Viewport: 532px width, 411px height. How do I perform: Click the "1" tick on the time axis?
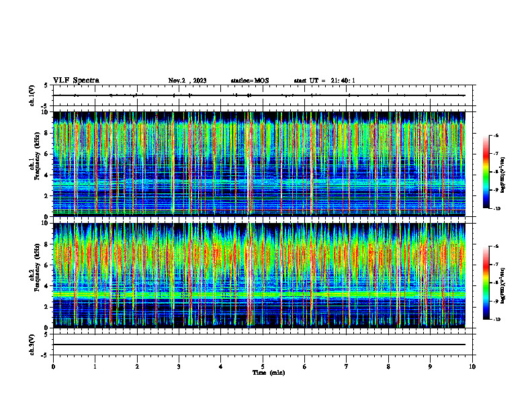[95, 367]
